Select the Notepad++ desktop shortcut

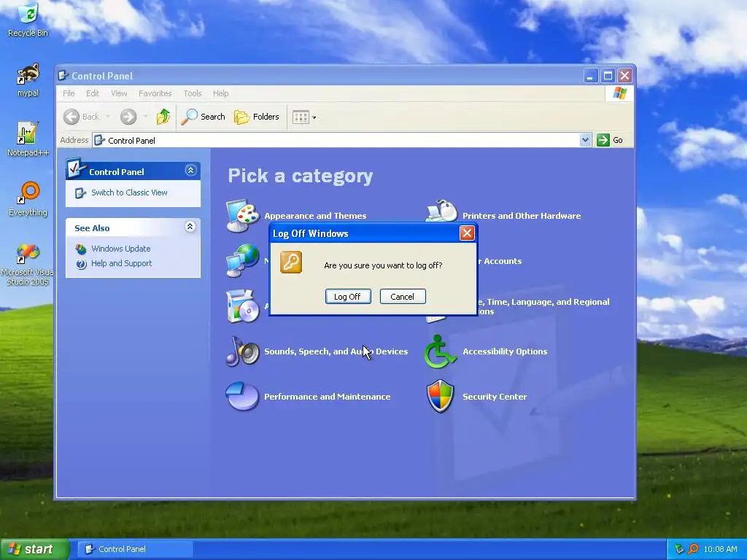[x=28, y=139]
